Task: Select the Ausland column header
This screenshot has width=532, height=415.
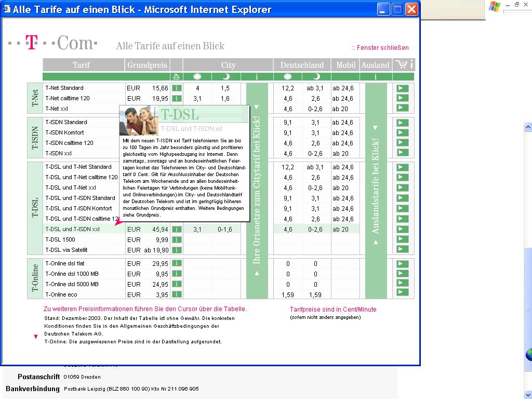Action: coord(375,64)
